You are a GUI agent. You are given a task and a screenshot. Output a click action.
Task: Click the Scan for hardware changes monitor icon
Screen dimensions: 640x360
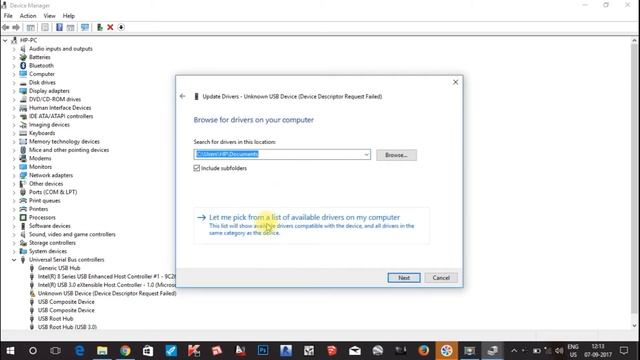click(x=85, y=27)
